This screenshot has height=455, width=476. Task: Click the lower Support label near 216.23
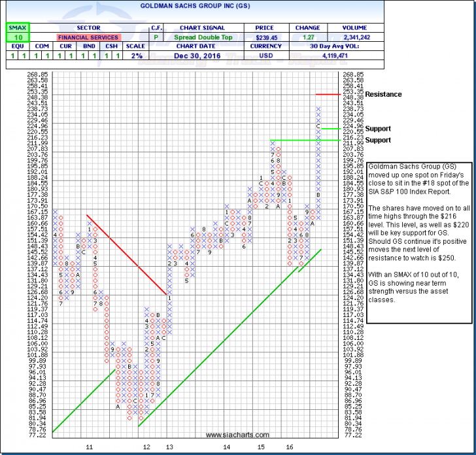click(x=379, y=140)
